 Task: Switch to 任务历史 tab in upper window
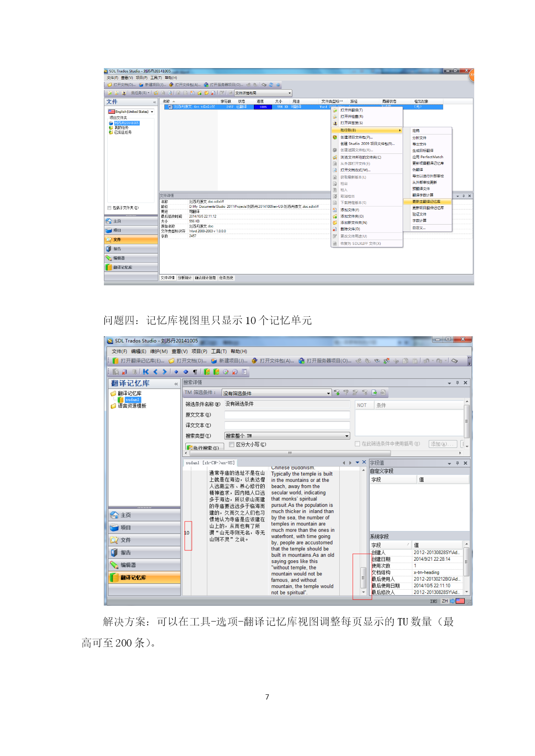[226, 278]
